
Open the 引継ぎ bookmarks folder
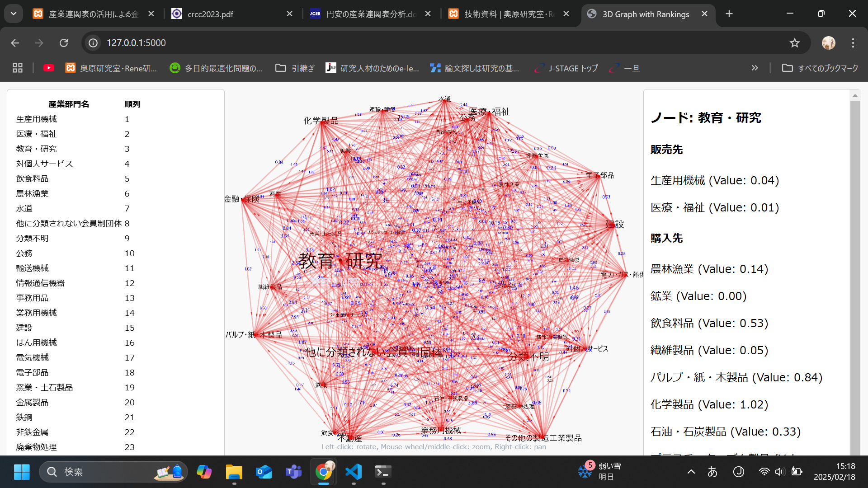coord(294,68)
